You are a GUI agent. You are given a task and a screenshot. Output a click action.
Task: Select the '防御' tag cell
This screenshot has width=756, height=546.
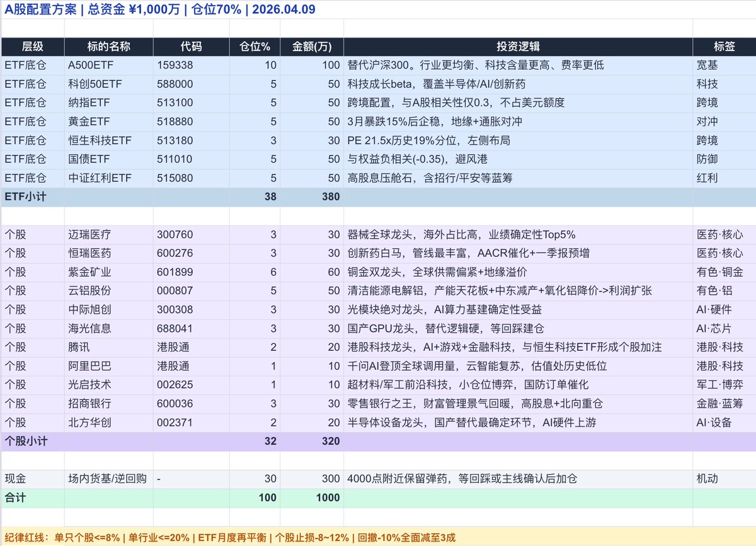(x=724, y=159)
